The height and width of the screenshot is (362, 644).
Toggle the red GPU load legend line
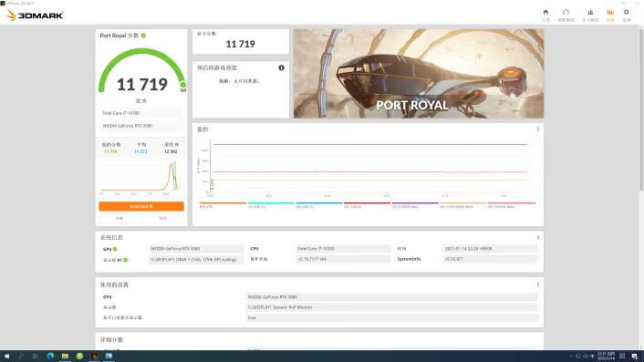(x=367, y=205)
